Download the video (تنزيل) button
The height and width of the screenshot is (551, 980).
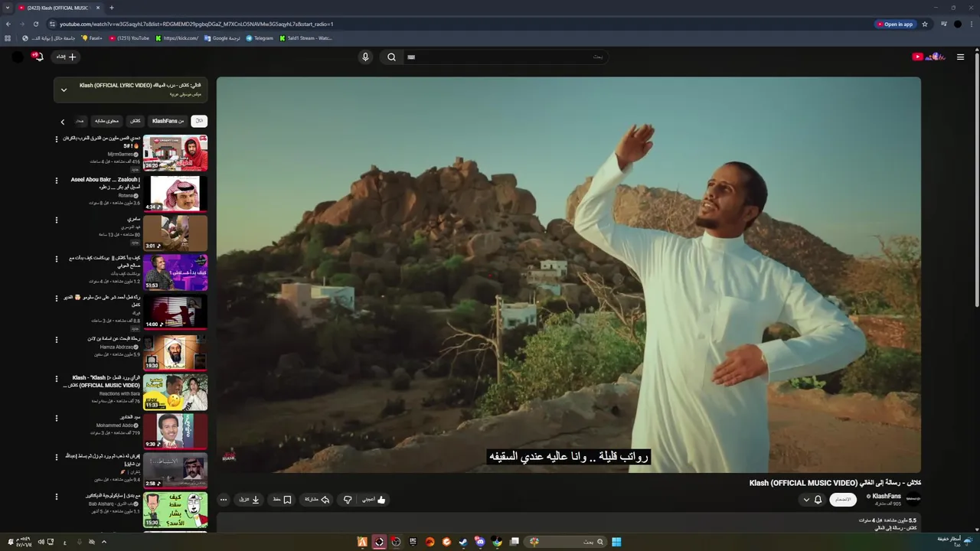pyautogui.click(x=250, y=500)
